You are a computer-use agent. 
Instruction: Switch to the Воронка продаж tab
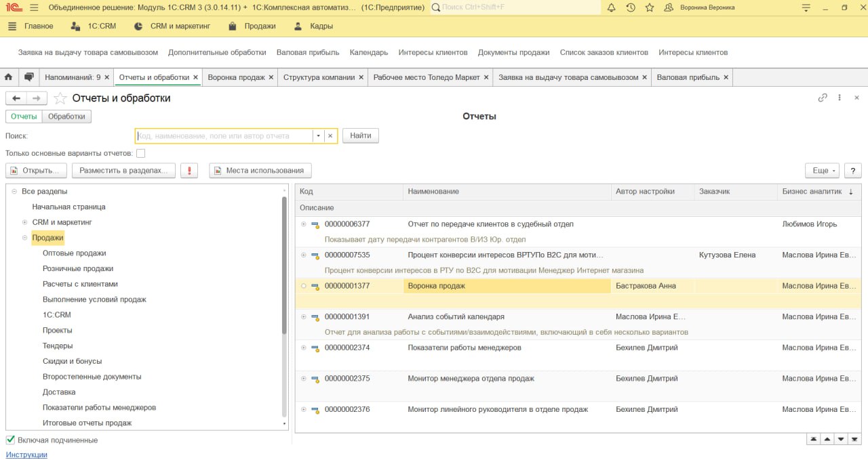(236, 77)
